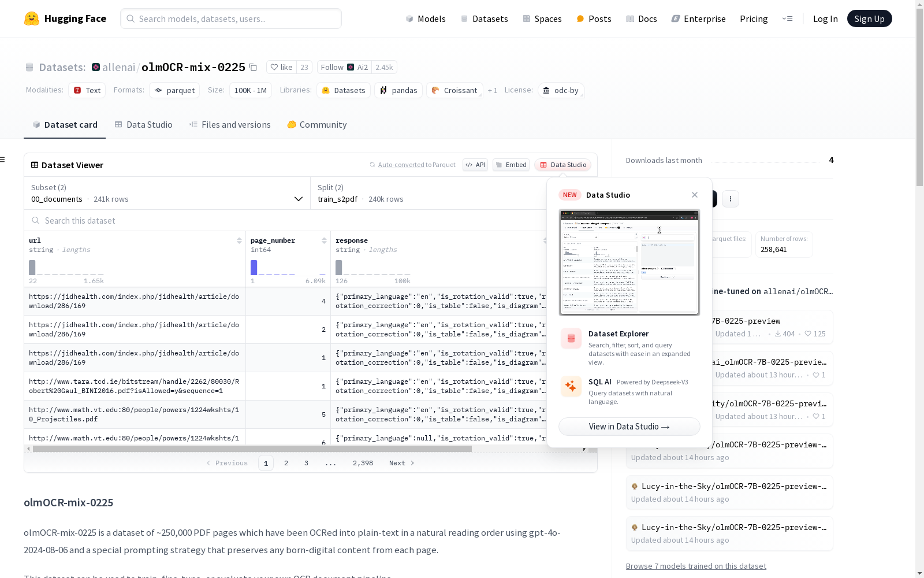Screen dimensions: 924x578
Task: Like the dataset with the heart button
Action: coord(282,67)
